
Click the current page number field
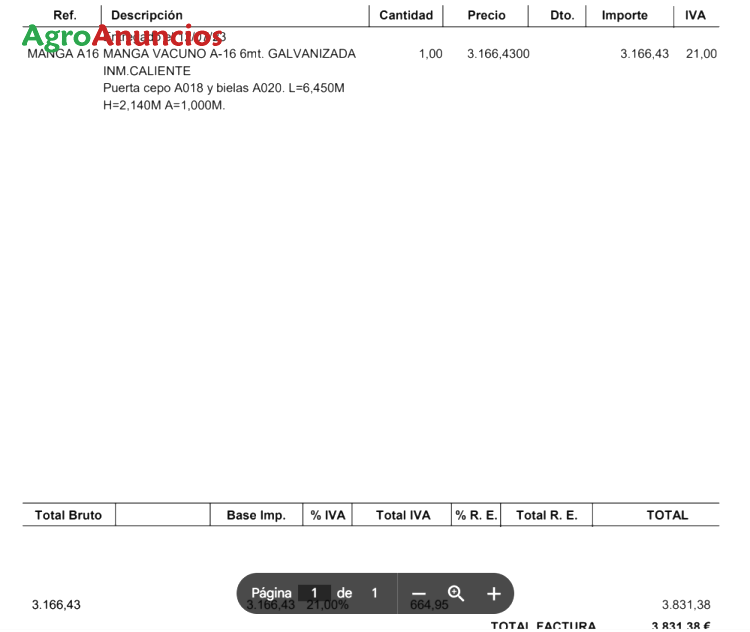click(314, 593)
